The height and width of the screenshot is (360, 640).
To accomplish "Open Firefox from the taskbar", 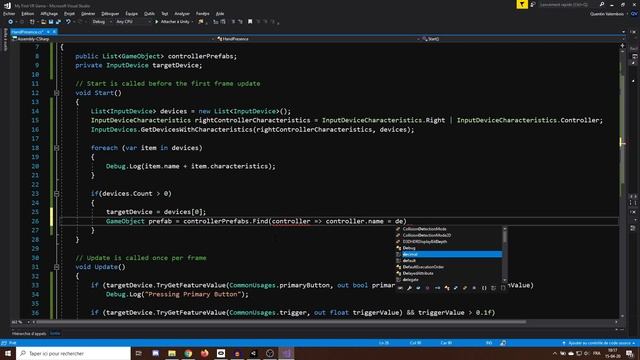I will tap(204, 353).
